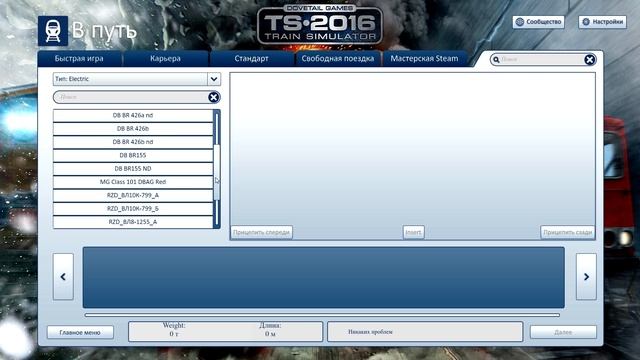Switch to Стандарт tab
Image resolution: width=640 pixels, height=360 pixels.
[x=251, y=58]
